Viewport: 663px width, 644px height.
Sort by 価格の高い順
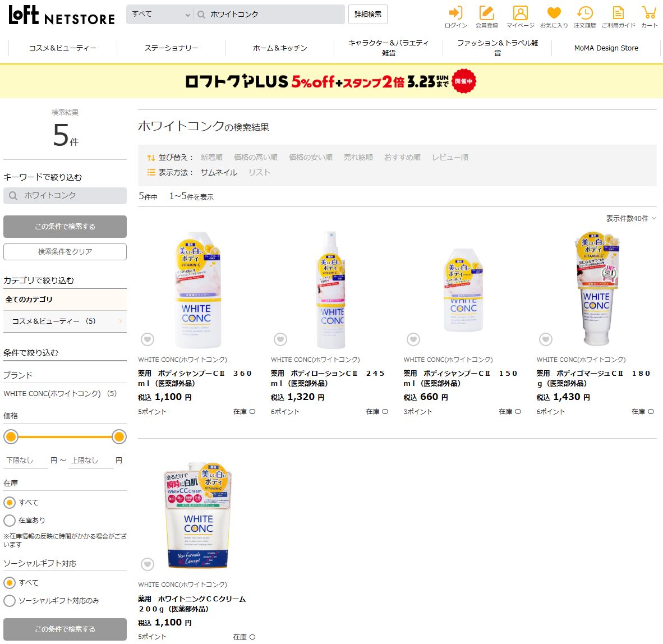point(256,157)
